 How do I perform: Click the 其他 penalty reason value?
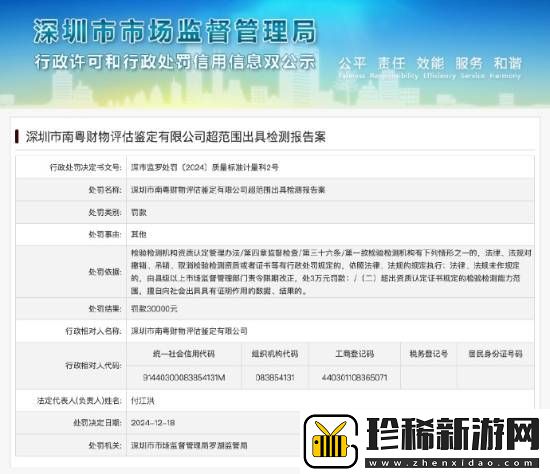click(x=139, y=234)
